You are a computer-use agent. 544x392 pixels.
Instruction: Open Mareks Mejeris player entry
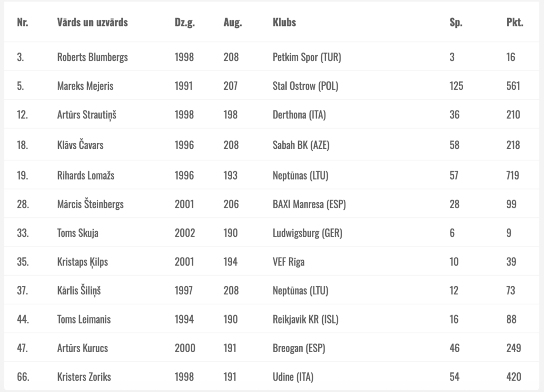tap(85, 86)
